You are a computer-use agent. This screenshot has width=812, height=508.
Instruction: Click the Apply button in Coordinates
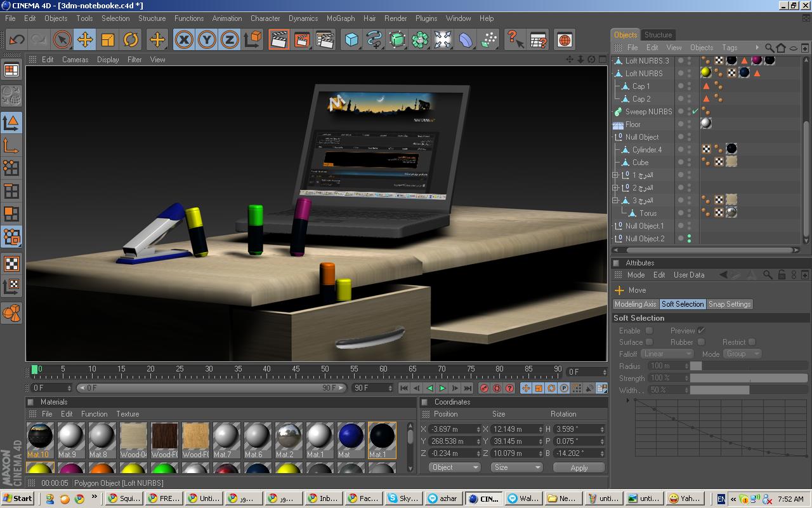579,467
